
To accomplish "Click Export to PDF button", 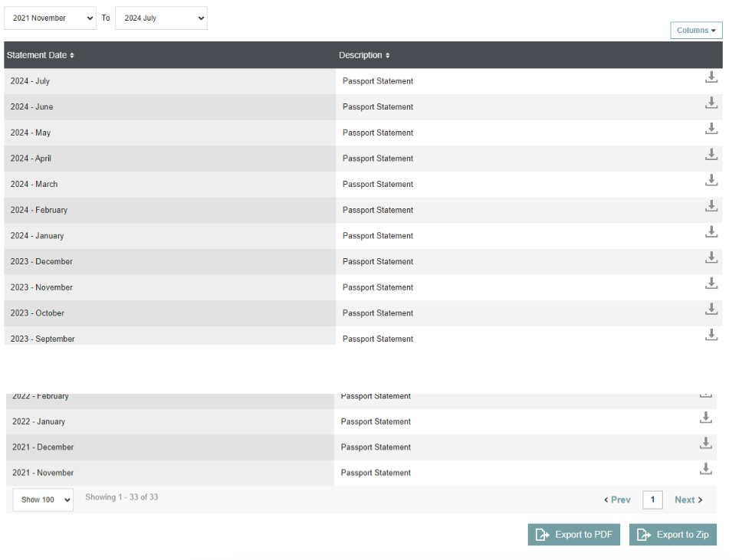I will tap(573, 535).
